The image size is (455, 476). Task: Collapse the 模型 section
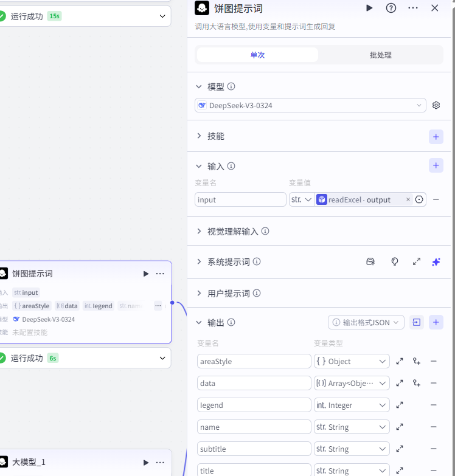199,87
